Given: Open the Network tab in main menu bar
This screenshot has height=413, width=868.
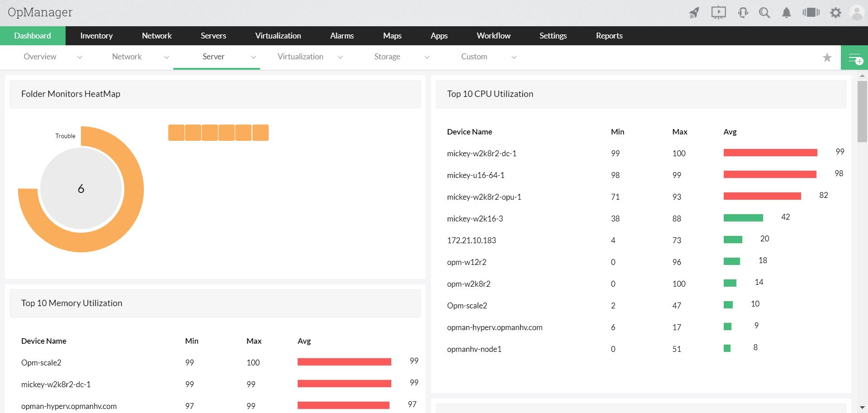Looking at the screenshot, I should [x=157, y=36].
